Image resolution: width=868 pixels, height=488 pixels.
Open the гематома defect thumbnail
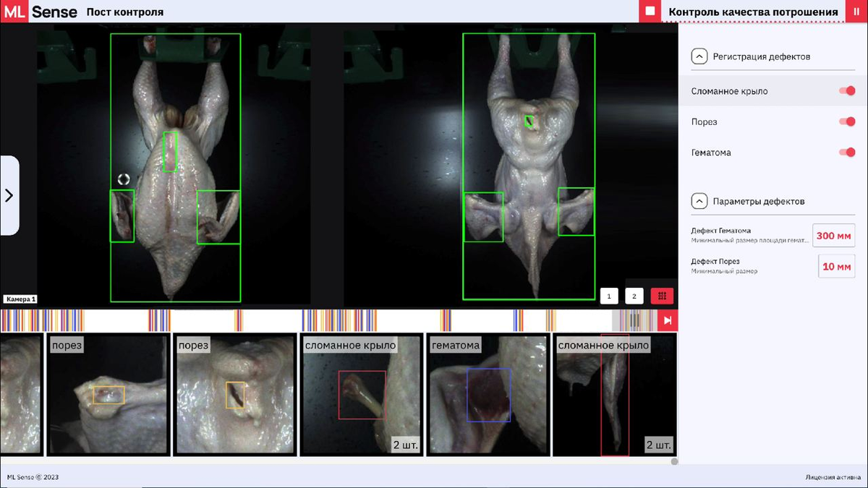488,395
